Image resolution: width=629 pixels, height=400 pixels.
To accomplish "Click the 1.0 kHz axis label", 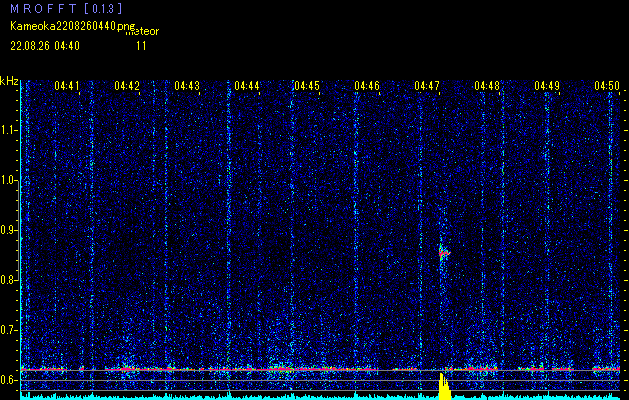I will [x=8, y=180].
